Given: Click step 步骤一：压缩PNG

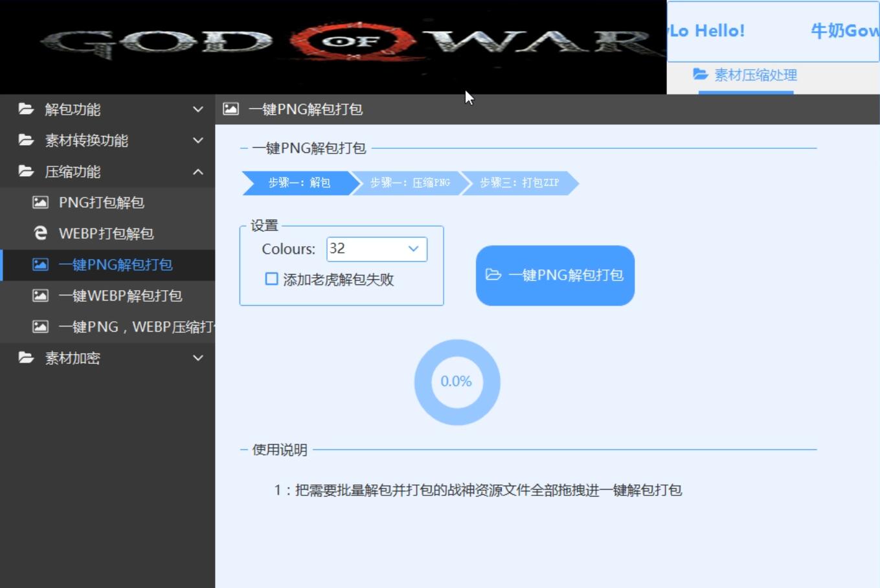Looking at the screenshot, I should click(410, 183).
